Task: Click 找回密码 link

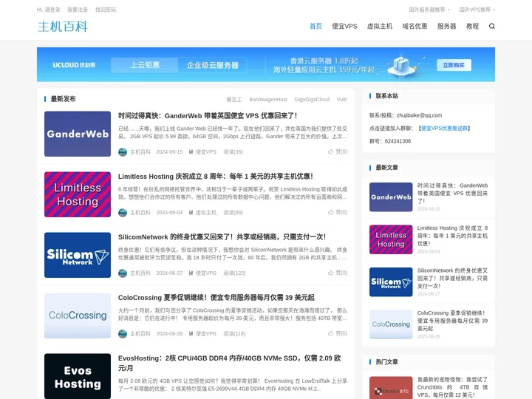Action: [106, 10]
